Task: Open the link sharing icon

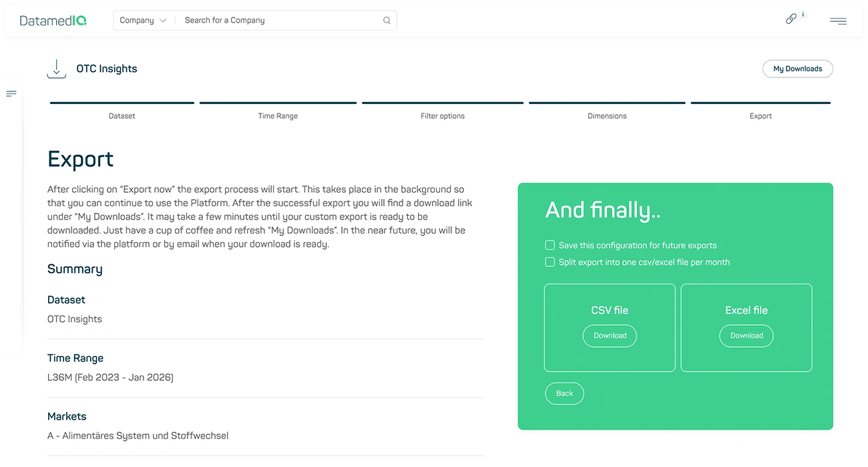Action: point(792,19)
